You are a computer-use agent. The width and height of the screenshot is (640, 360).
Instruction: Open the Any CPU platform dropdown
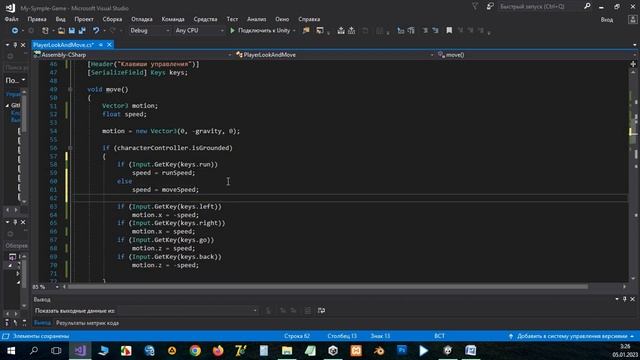[x=199, y=31]
